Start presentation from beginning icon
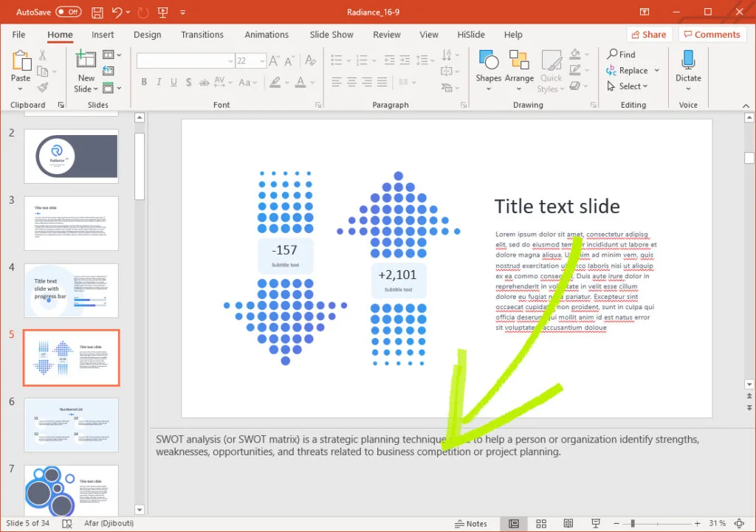756x532 pixels. [162, 13]
